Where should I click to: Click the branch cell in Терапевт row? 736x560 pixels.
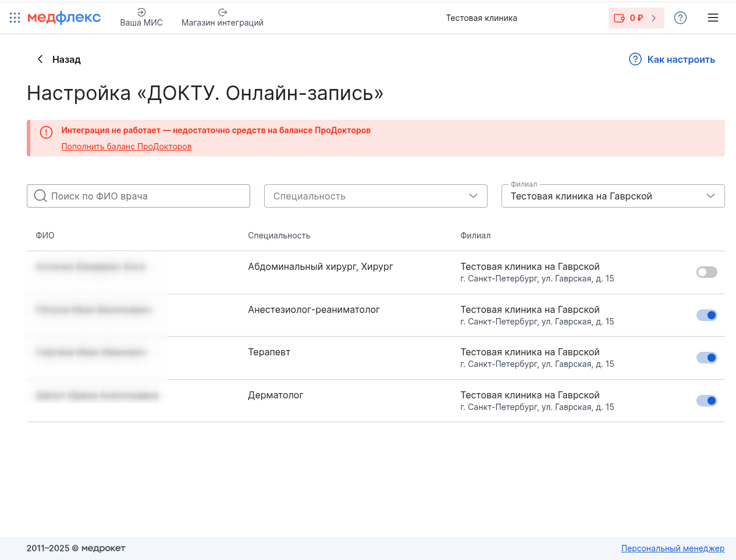[x=537, y=358]
